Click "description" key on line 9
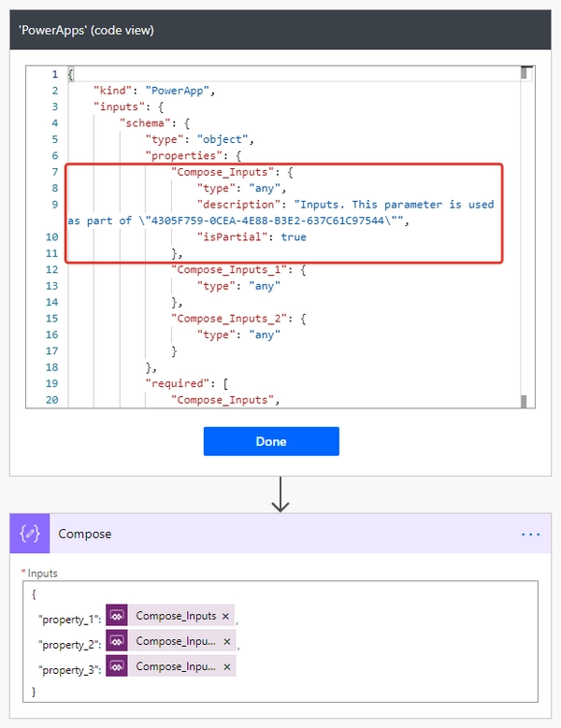 click(238, 205)
